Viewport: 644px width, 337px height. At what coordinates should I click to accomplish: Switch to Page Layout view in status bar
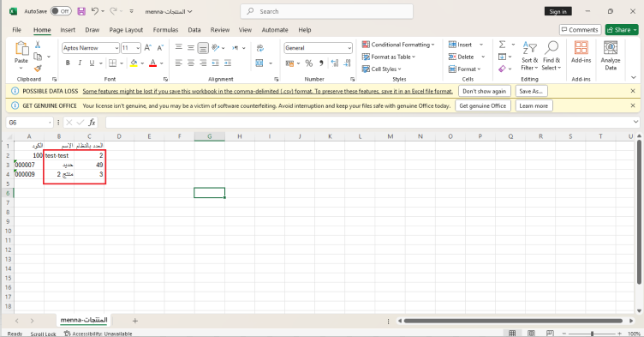[x=531, y=333]
